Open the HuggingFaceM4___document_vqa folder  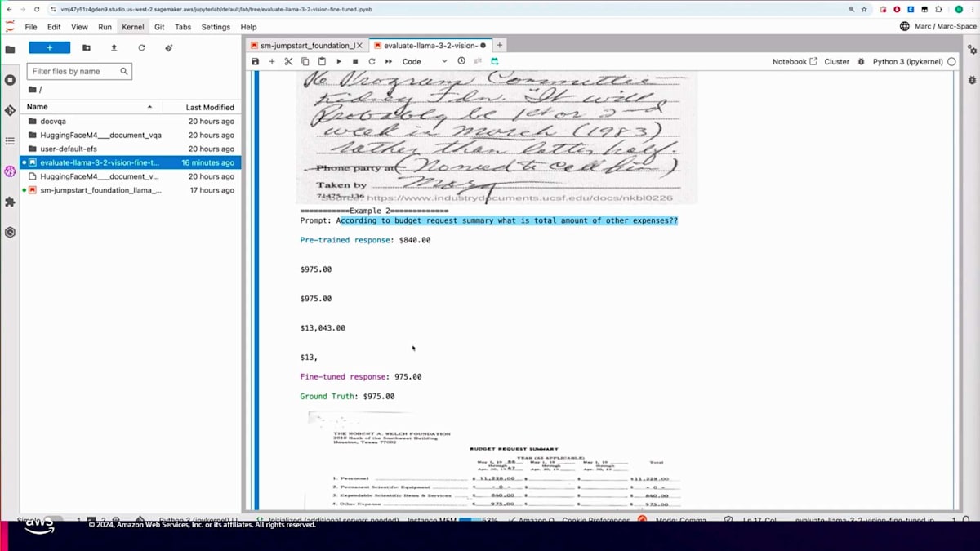(x=131, y=135)
